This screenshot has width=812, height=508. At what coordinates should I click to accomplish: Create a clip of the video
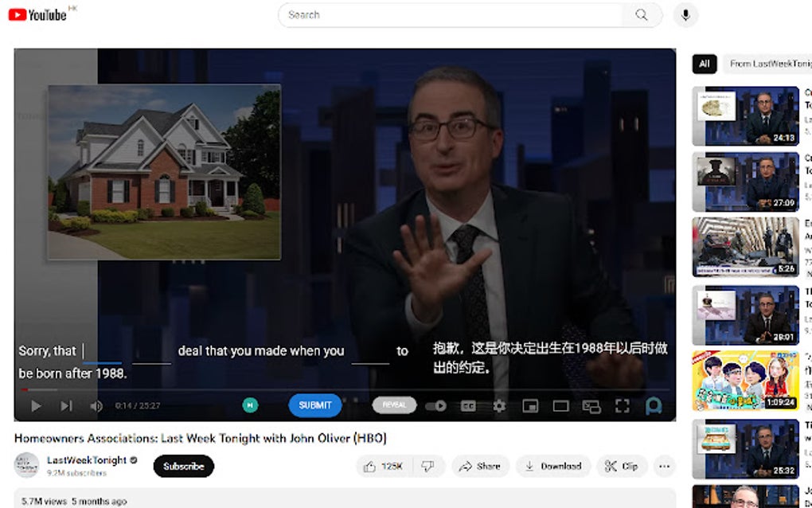[622, 466]
